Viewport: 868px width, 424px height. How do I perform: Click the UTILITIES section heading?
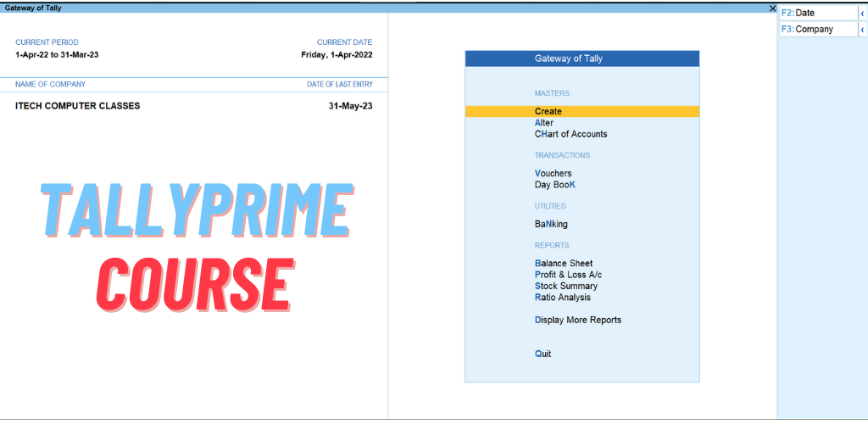click(550, 206)
